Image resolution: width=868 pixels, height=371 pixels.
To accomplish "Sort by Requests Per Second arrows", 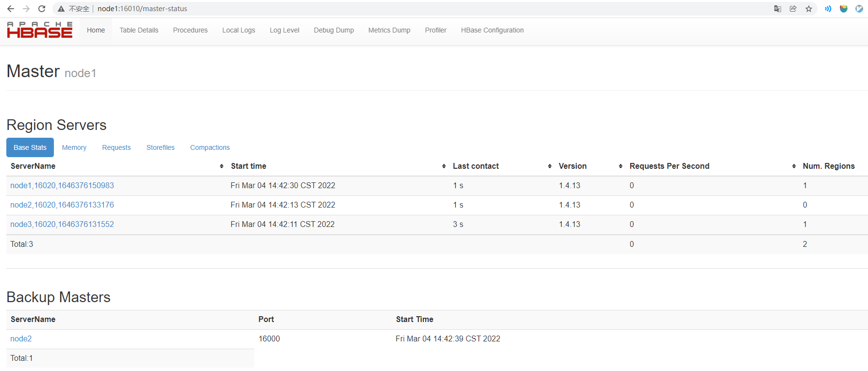I will (x=794, y=166).
